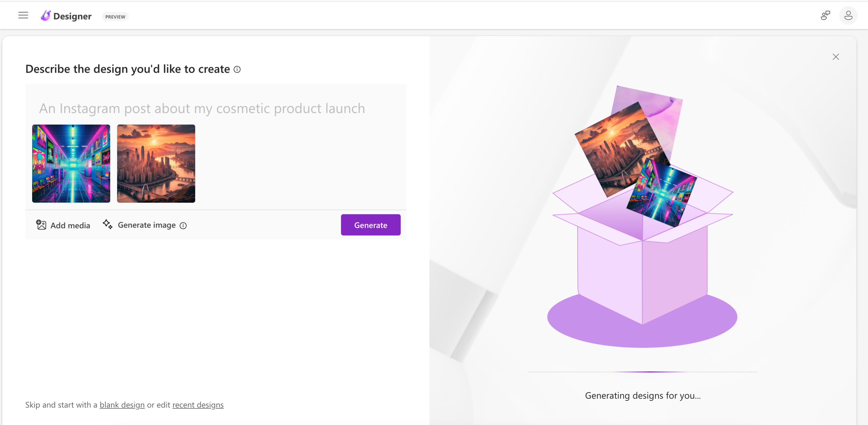Open the recent designs link
This screenshot has width=868, height=425.
point(198,405)
